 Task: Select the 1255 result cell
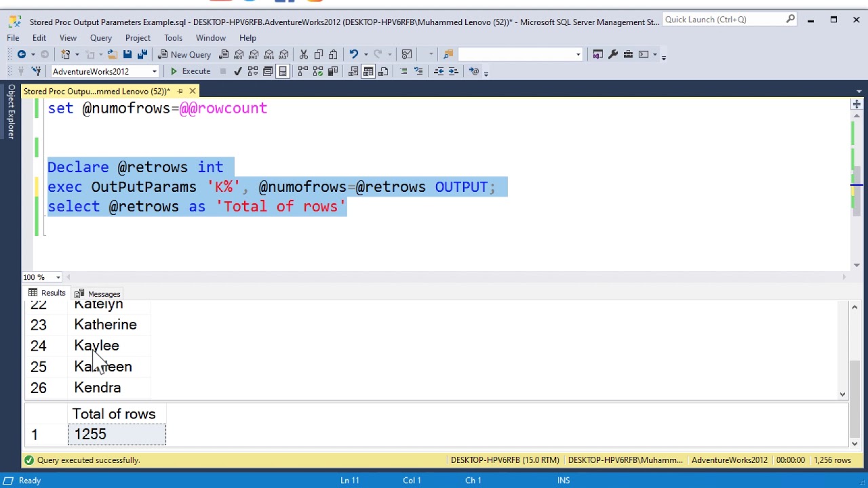pos(117,434)
